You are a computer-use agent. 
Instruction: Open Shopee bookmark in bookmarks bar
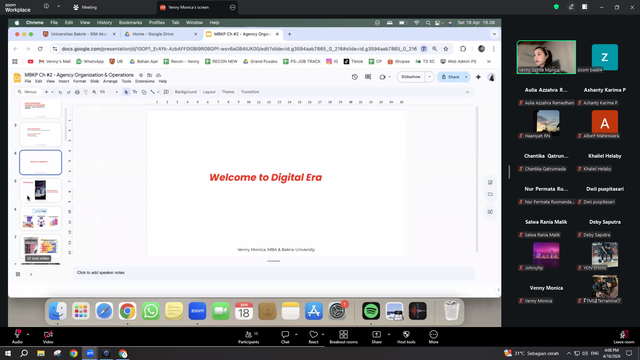pos(398,62)
